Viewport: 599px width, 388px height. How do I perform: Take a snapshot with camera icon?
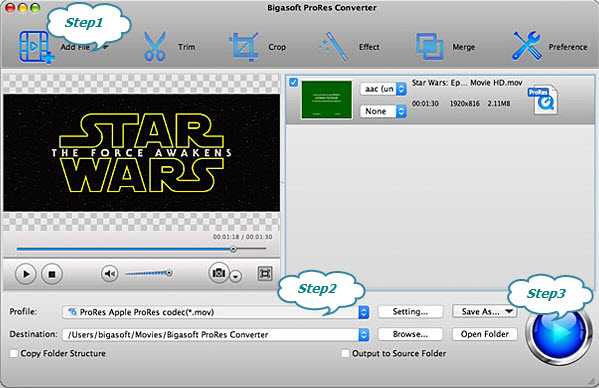[219, 273]
